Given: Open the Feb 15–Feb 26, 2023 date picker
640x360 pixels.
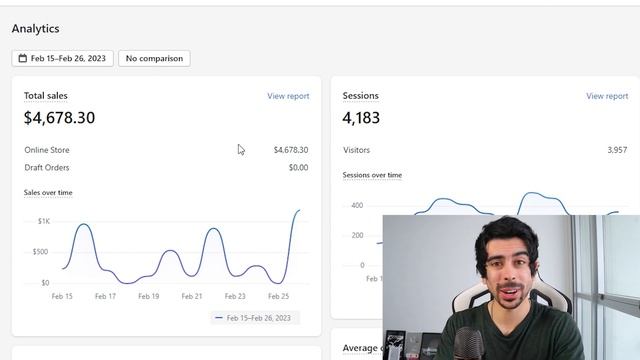Looking at the screenshot, I should tap(62, 58).
